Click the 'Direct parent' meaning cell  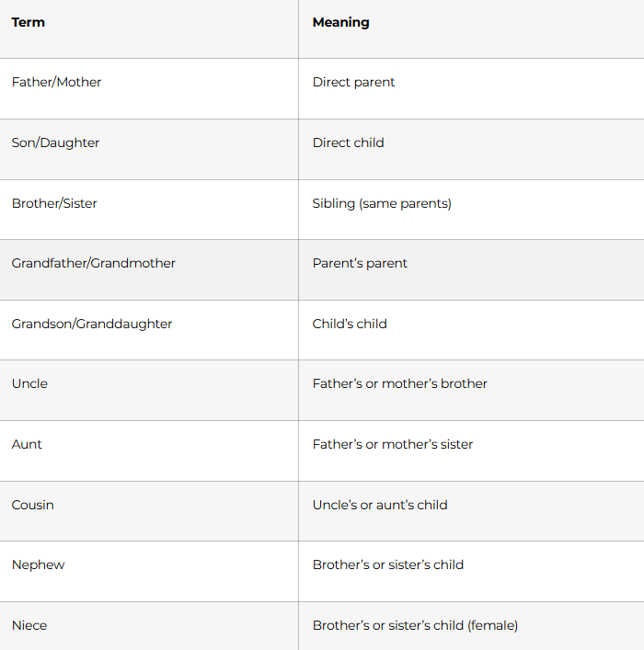point(353,82)
